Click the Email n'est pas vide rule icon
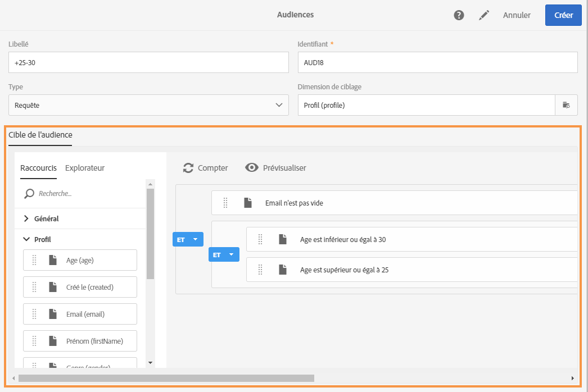588x392 pixels. (248, 203)
